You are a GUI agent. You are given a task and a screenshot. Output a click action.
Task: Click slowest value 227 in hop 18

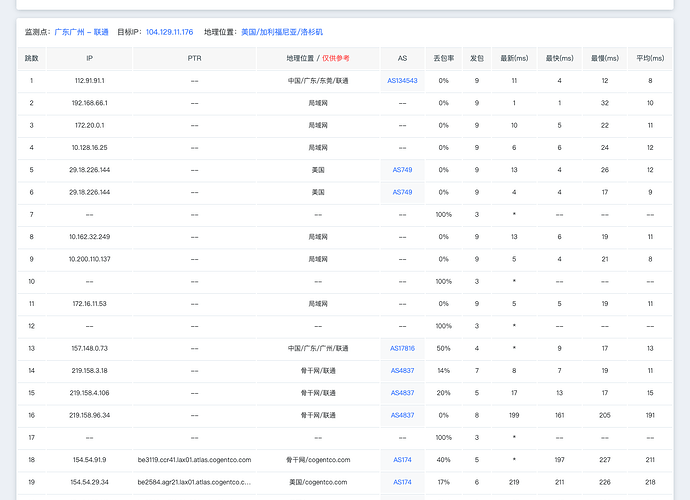(x=605, y=460)
